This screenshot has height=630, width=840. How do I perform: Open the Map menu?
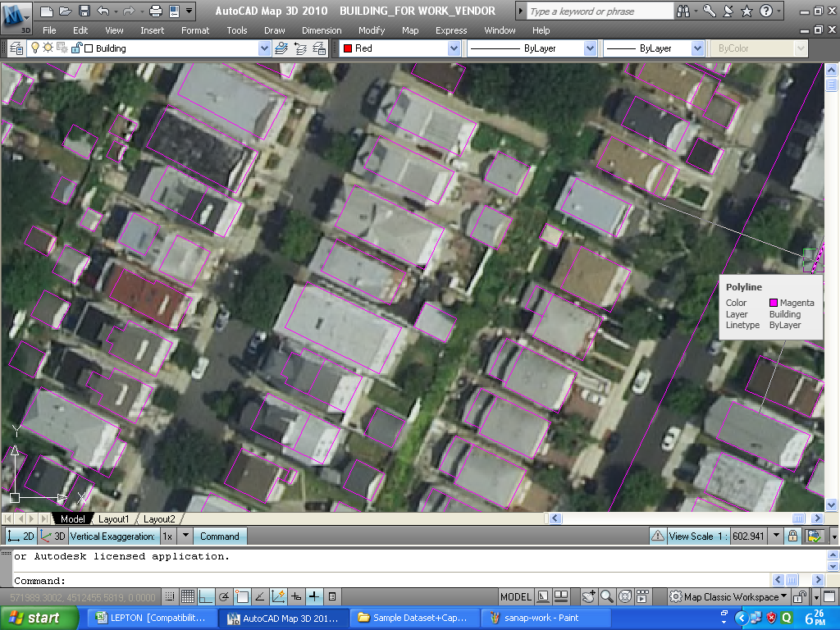pos(410,30)
